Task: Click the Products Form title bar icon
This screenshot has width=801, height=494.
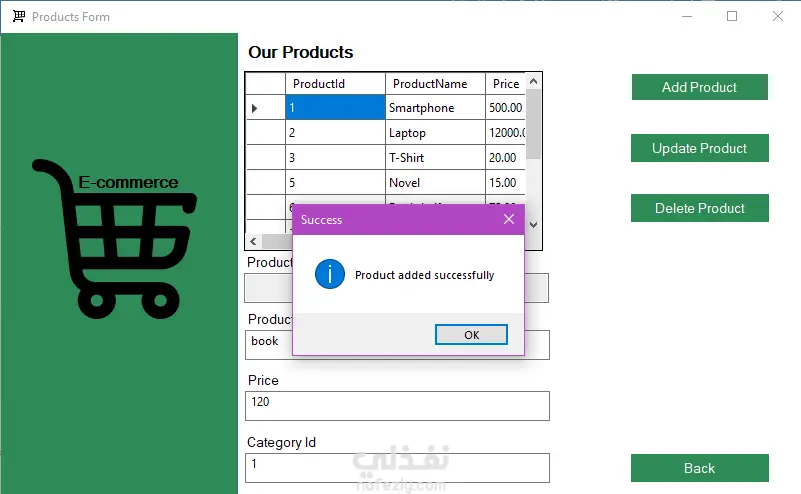Action: [x=18, y=17]
